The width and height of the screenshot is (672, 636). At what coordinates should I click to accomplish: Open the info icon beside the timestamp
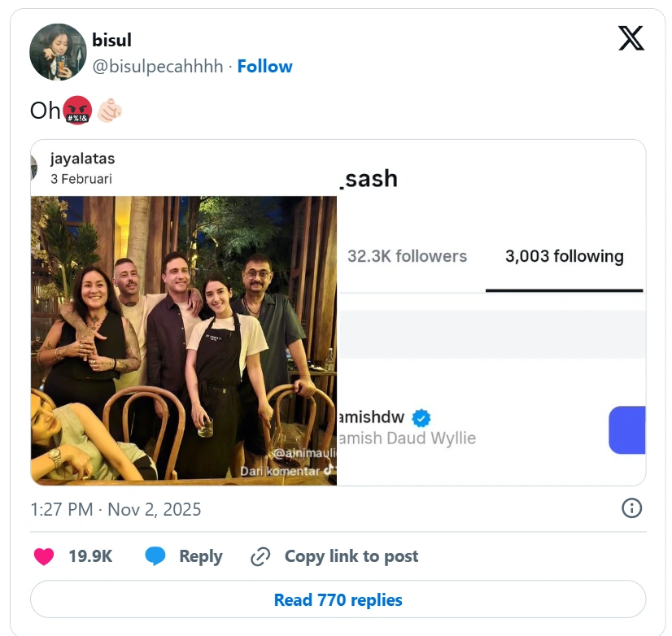631,508
